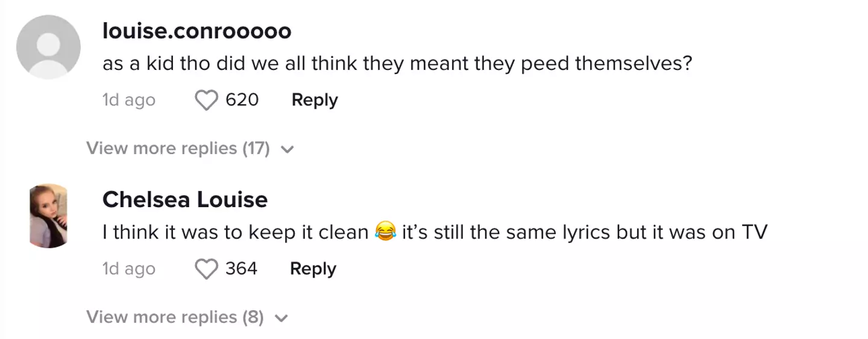Open Chelsea Louise's profile photo
The width and height of the screenshot is (868, 339).
coord(48,216)
